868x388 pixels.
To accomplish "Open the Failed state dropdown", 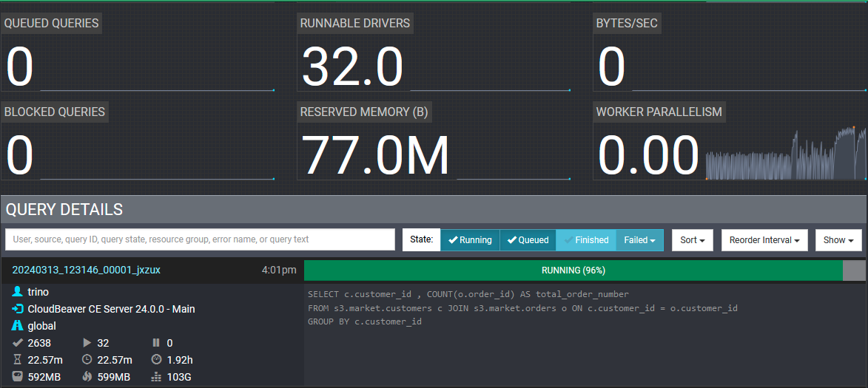I will [x=639, y=240].
